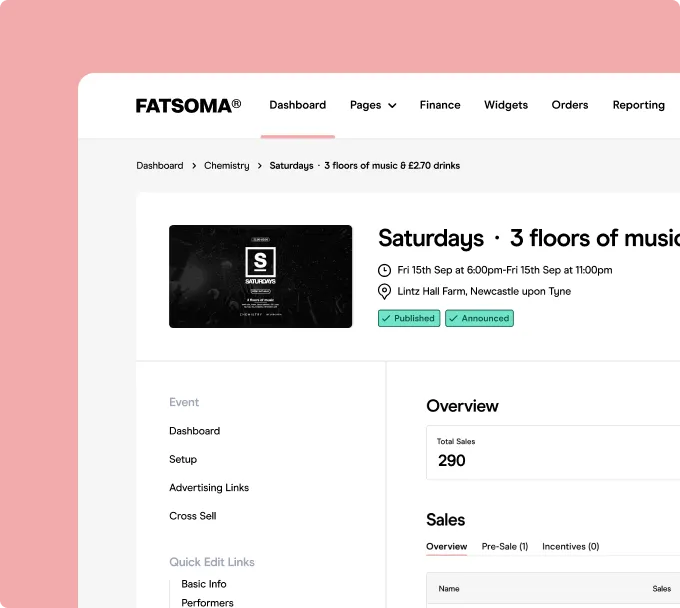Jump to Performers quick edit link
This screenshot has height=608, width=680.
point(207,603)
